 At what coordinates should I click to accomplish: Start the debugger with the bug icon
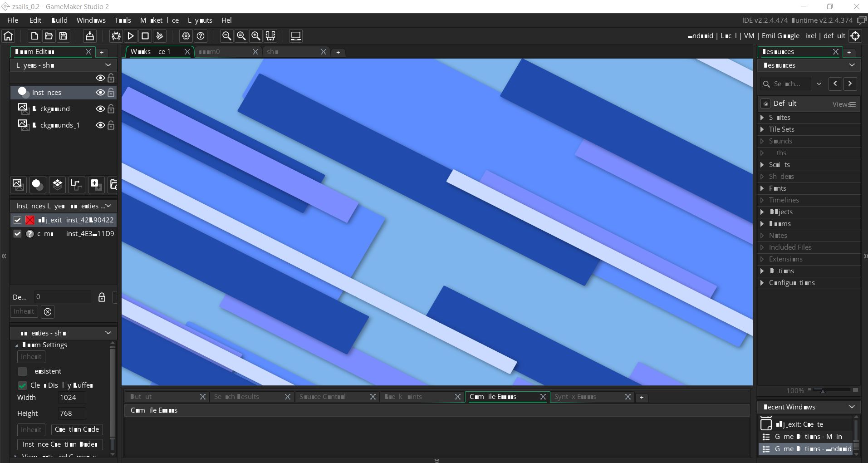pos(116,36)
